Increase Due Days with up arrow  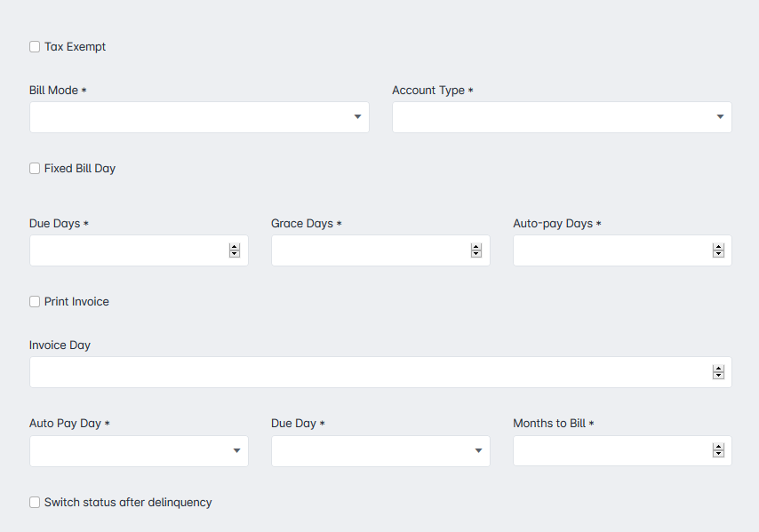[x=235, y=247]
